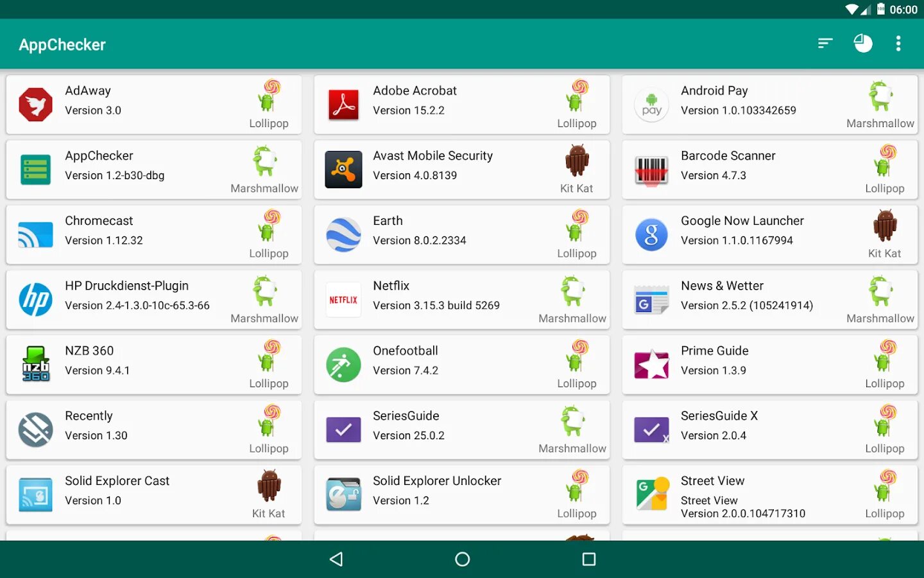Click the Wi-Fi status bar icon
This screenshot has height=578, width=924.
(x=851, y=10)
